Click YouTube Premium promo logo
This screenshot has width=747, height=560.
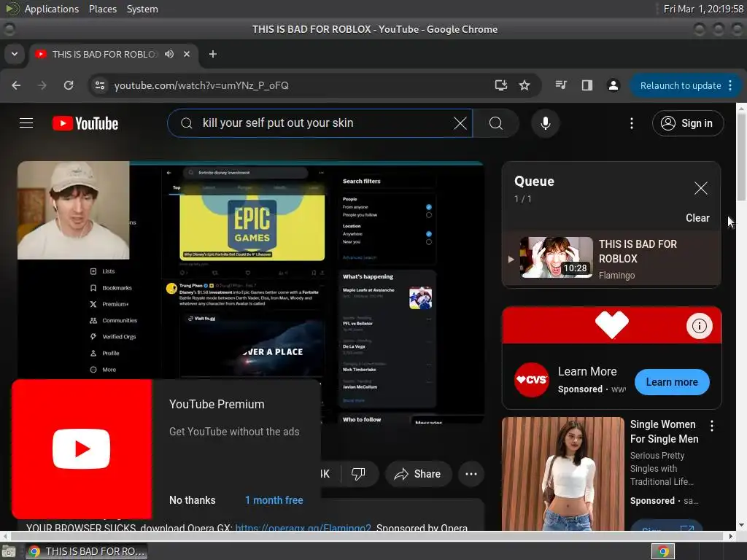click(82, 448)
